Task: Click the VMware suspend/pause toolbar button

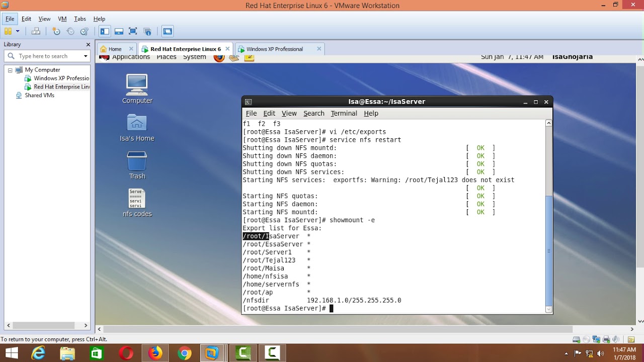Action: [x=8, y=31]
